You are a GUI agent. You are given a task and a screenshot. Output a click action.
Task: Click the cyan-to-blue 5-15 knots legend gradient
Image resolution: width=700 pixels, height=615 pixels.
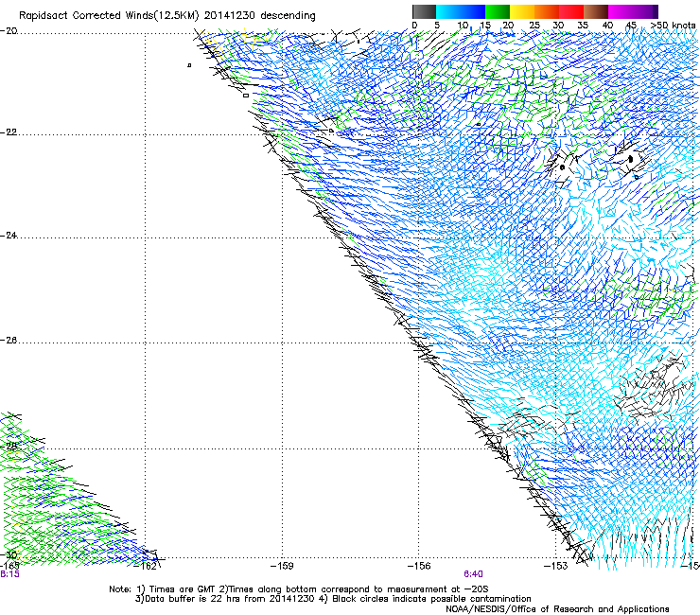pos(461,11)
